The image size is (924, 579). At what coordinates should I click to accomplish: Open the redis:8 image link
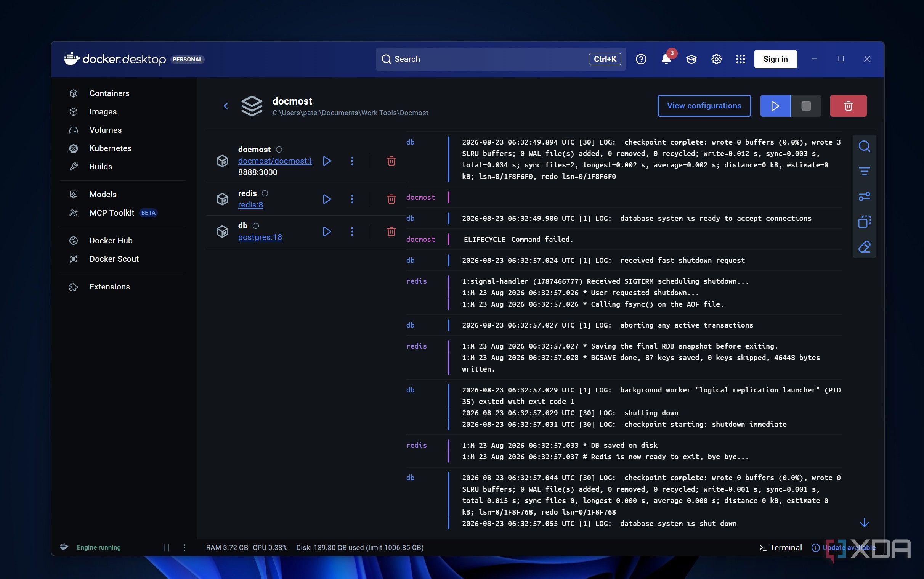[250, 205]
